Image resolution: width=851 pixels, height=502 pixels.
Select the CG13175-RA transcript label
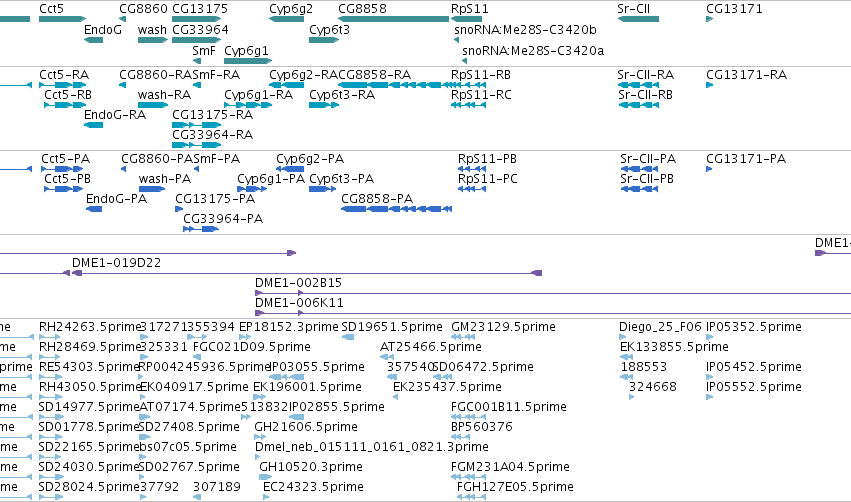click(x=212, y=115)
